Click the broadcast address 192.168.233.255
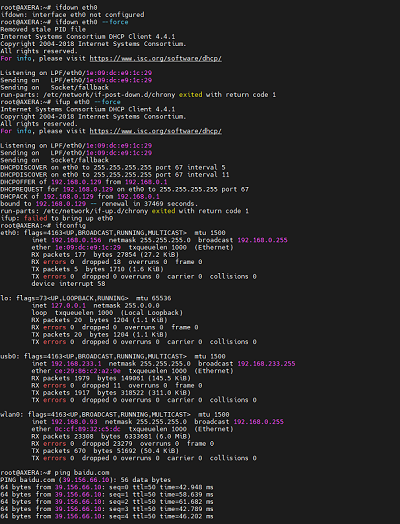The height and width of the screenshot is (524, 400). (266, 364)
